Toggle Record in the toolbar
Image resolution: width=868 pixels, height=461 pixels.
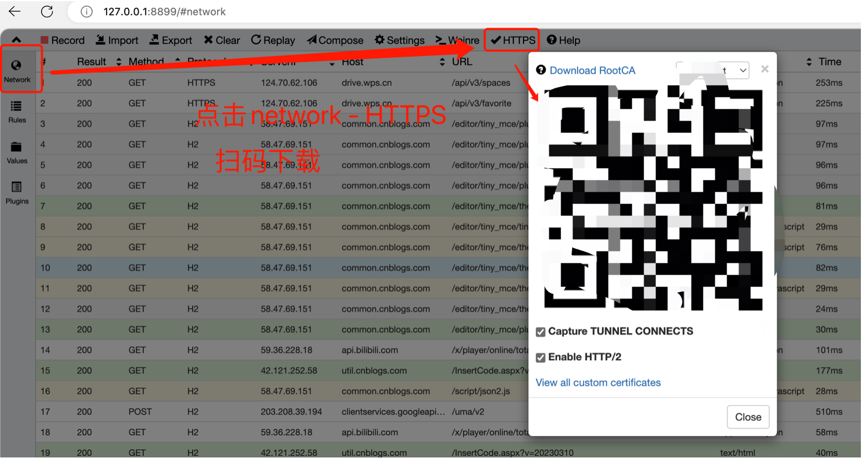[62, 40]
